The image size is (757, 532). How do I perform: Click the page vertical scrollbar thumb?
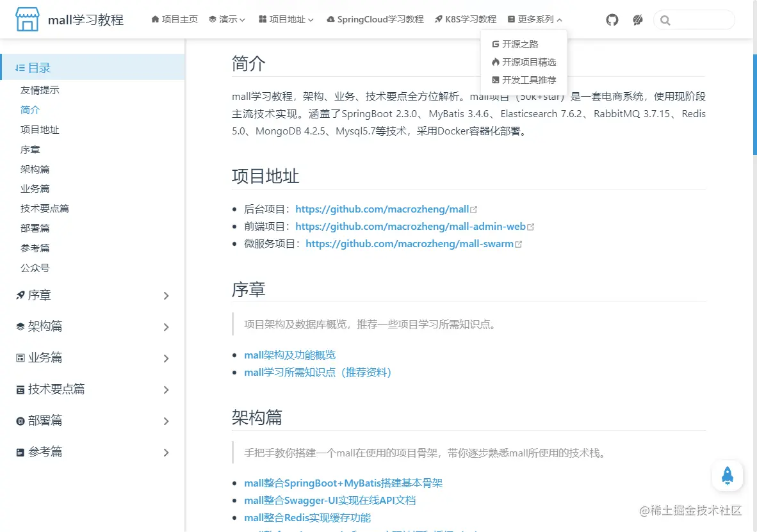tap(754, 104)
